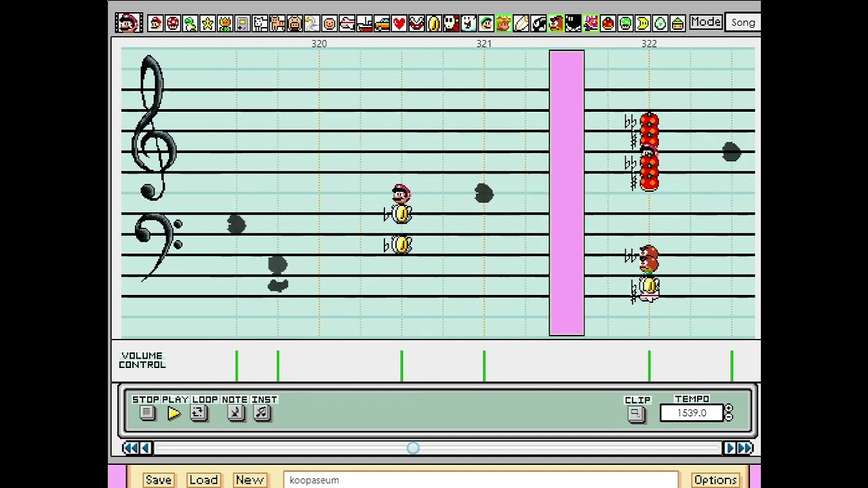Load a song file
The image size is (868, 488).
pos(203,480)
